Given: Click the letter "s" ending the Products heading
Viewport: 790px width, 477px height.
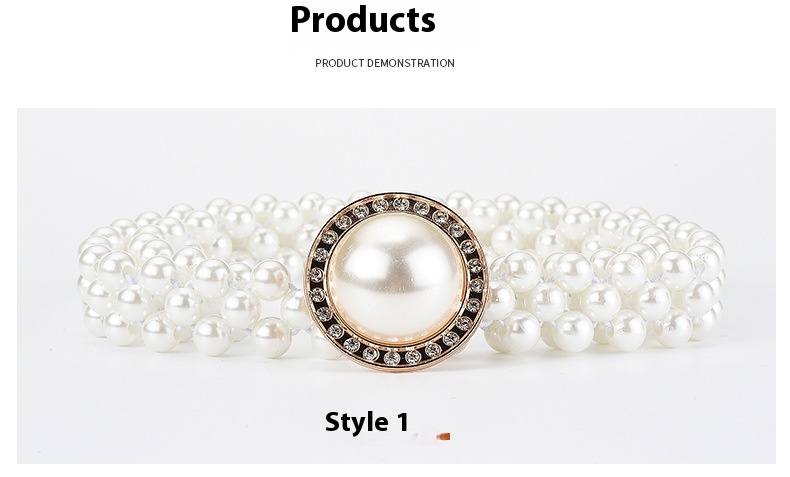Looking at the screenshot, I should tap(428, 23).
